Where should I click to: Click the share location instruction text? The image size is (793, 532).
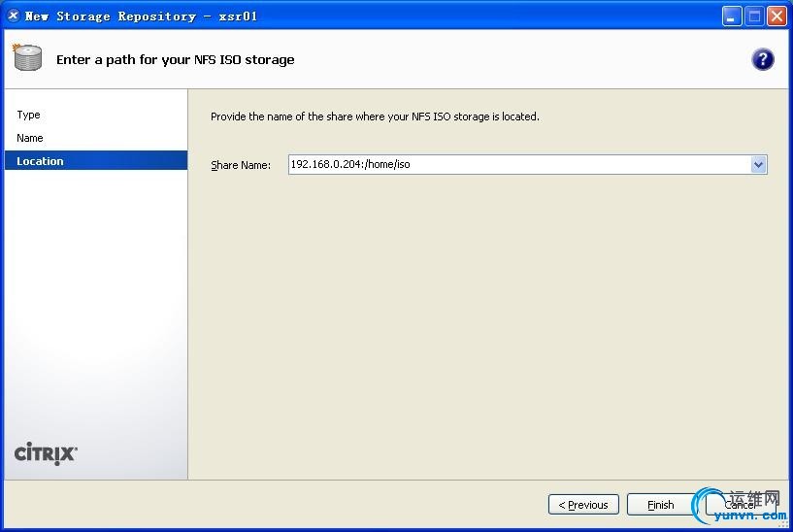coord(375,116)
